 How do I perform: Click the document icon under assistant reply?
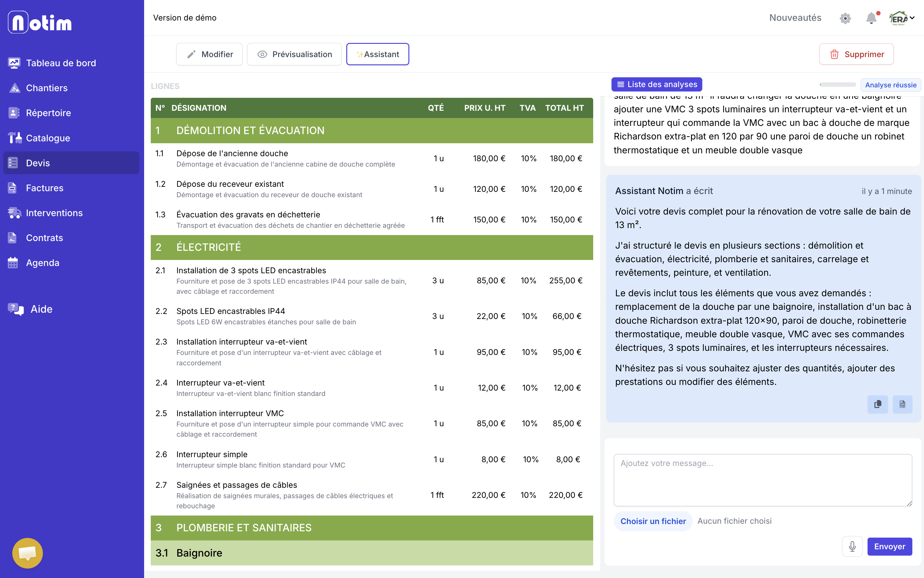point(902,404)
